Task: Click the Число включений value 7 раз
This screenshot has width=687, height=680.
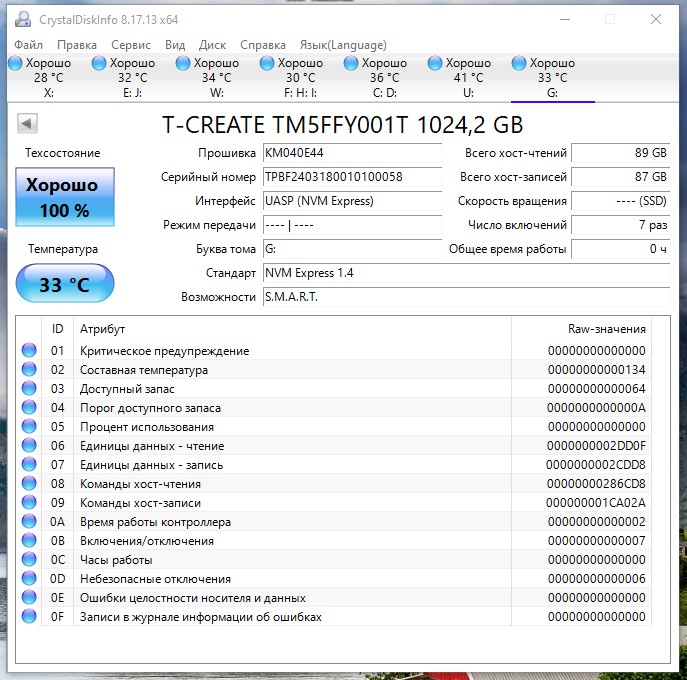Action: [x=621, y=225]
